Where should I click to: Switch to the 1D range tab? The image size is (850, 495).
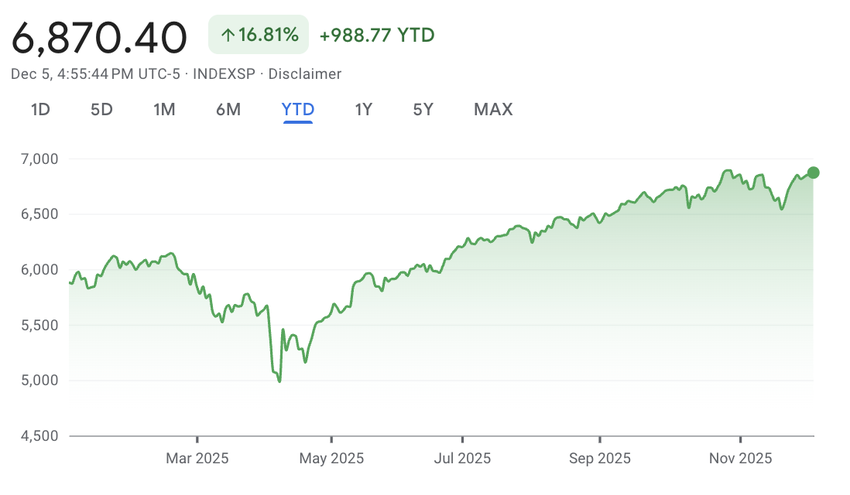click(40, 109)
